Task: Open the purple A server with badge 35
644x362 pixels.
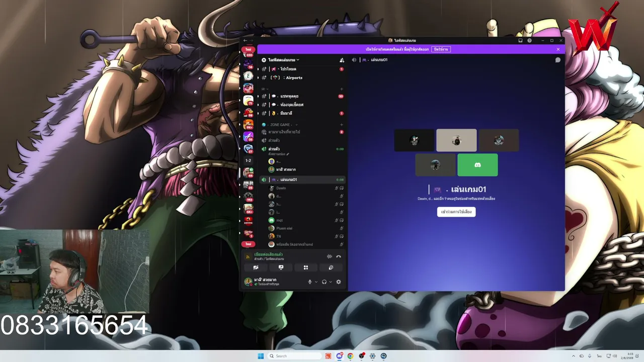Action: [248, 136]
